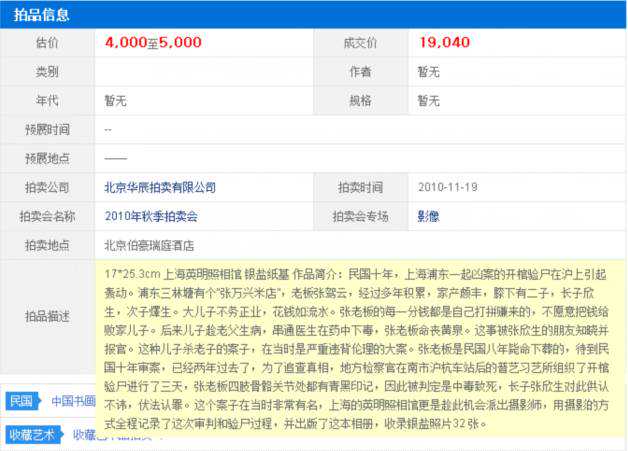
Task: Select the 民国 blue tag
Action: pyautogui.click(x=21, y=401)
